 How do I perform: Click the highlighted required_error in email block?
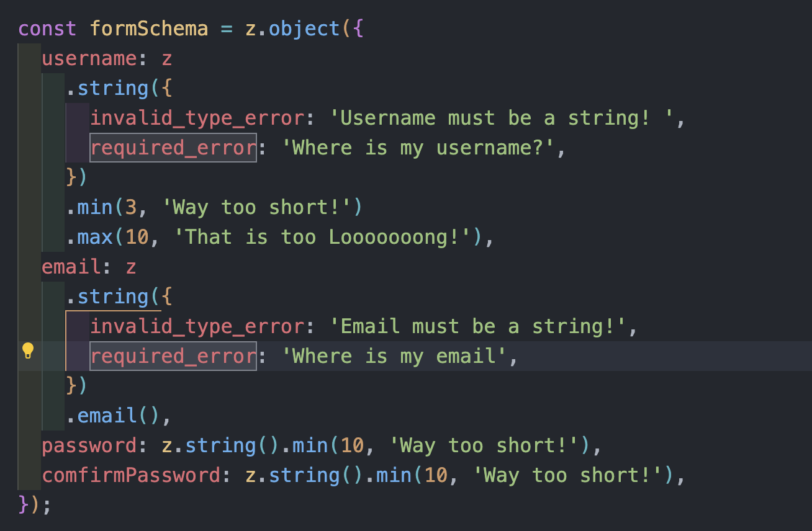click(173, 356)
